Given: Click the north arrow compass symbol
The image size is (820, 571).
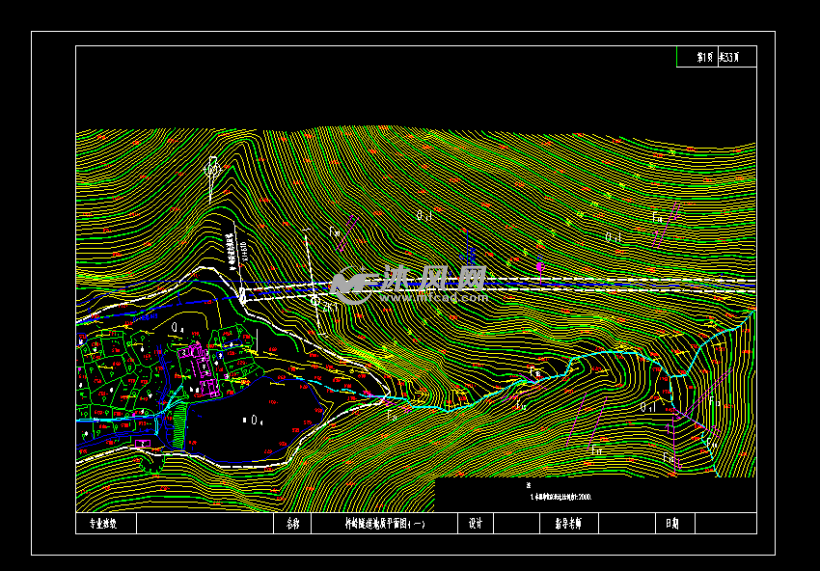Looking at the screenshot, I should pos(211,170).
